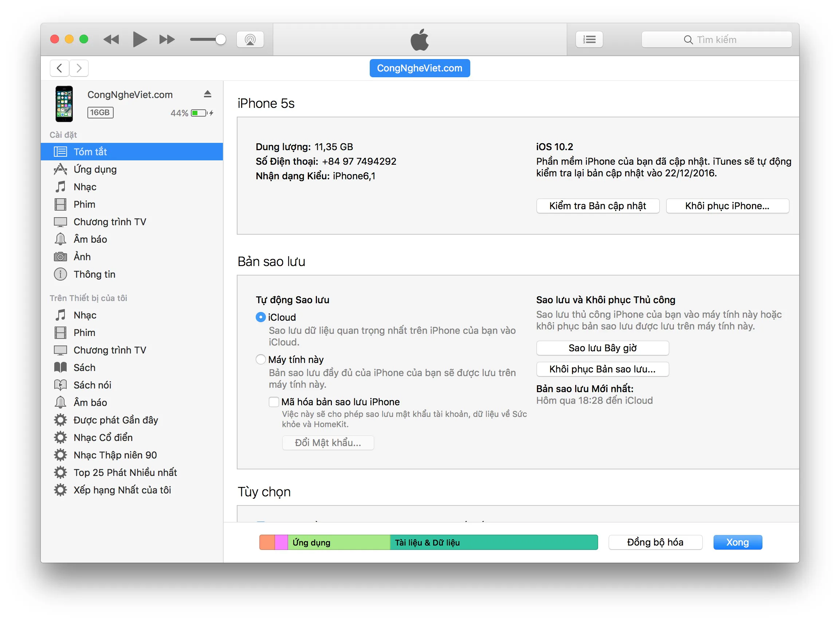Click Sao lưu Bây giờ button
The image size is (840, 621).
[x=602, y=348]
